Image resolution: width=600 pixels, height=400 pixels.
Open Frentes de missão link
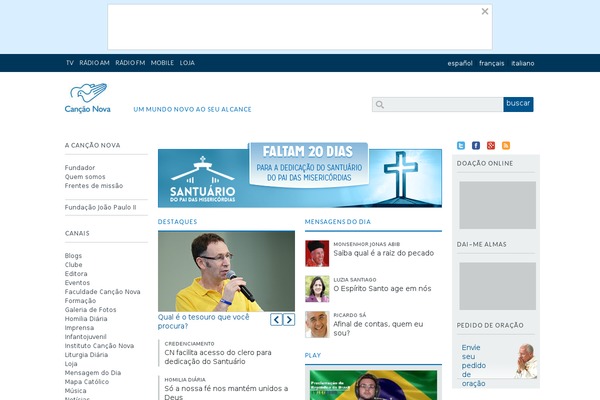94,186
